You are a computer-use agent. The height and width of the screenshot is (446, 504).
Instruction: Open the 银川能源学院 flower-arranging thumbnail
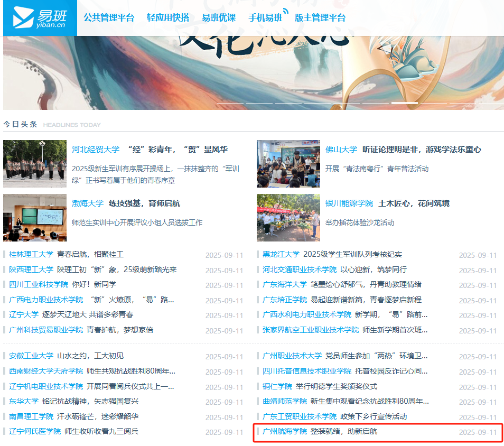point(288,218)
